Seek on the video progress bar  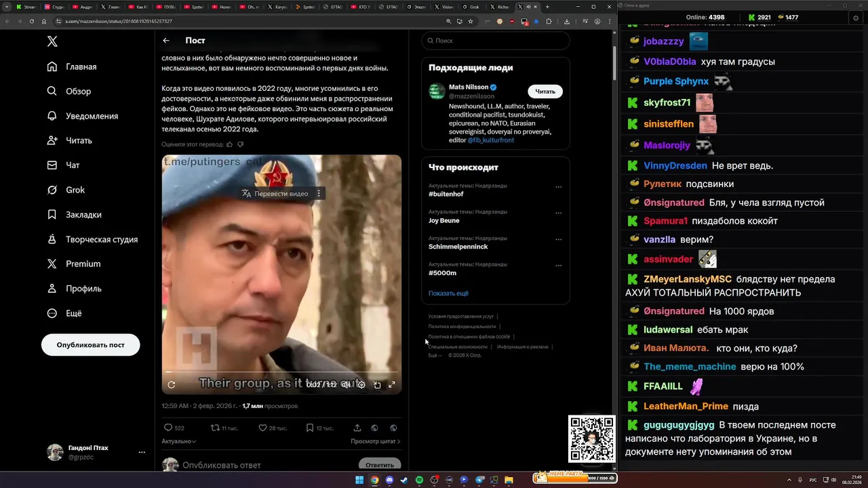point(281,372)
